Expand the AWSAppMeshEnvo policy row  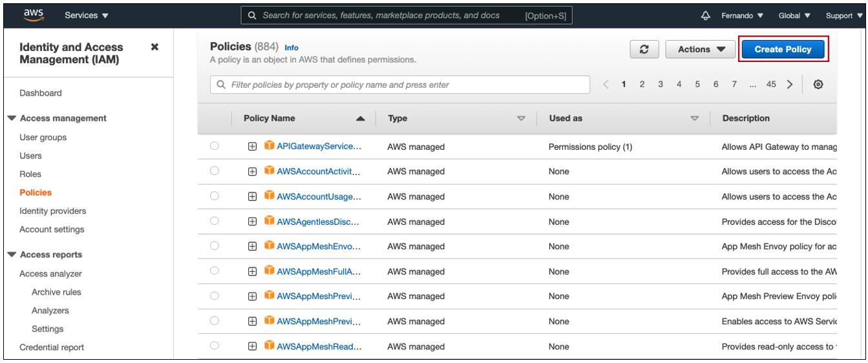[253, 247]
